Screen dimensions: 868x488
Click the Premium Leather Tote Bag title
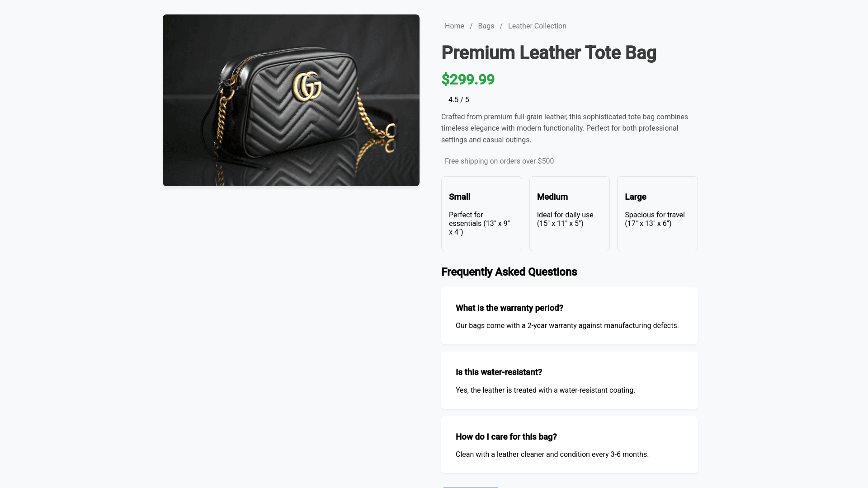pyautogui.click(x=549, y=53)
